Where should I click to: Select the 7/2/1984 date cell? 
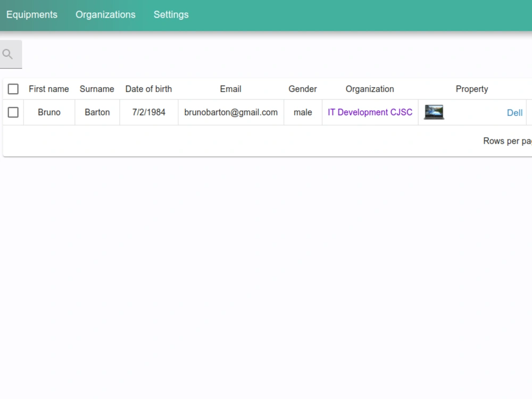149,112
